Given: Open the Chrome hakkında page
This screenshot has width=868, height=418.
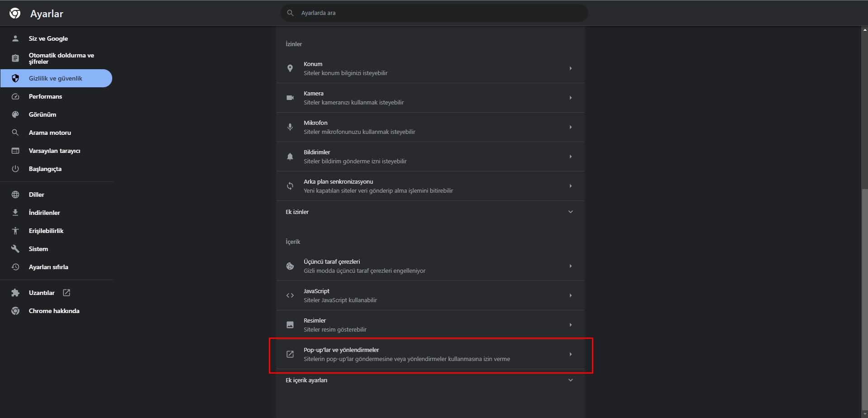Looking at the screenshot, I should pyautogui.click(x=54, y=311).
